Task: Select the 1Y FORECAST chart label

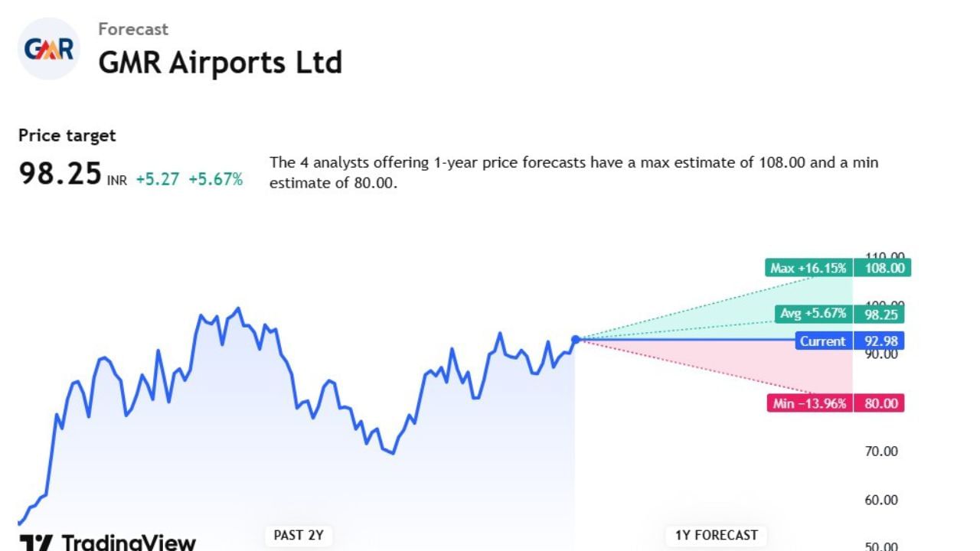Action: coord(716,535)
